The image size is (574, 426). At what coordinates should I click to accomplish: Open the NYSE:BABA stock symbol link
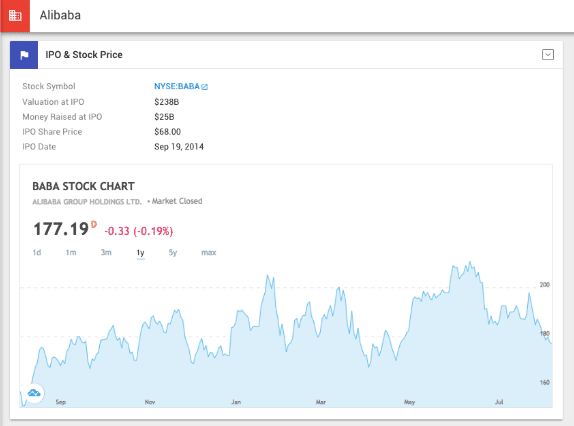tap(177, 86)
